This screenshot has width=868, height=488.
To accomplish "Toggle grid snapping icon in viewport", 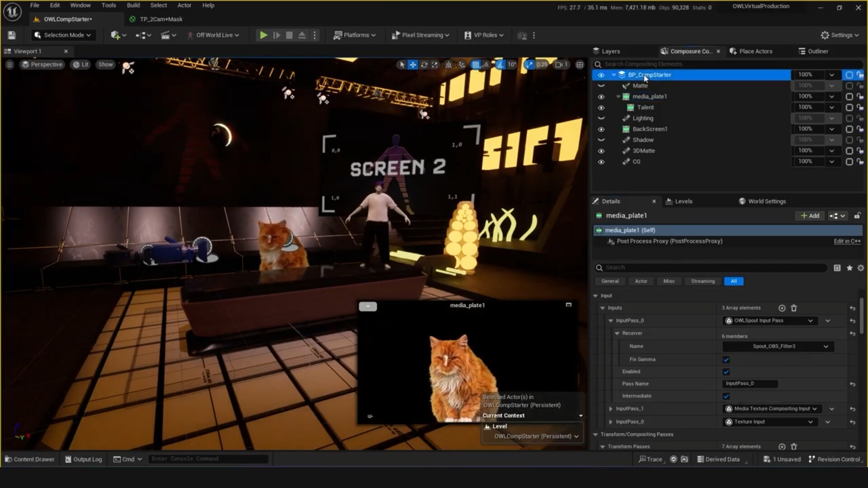I will [x=476, y=65].
